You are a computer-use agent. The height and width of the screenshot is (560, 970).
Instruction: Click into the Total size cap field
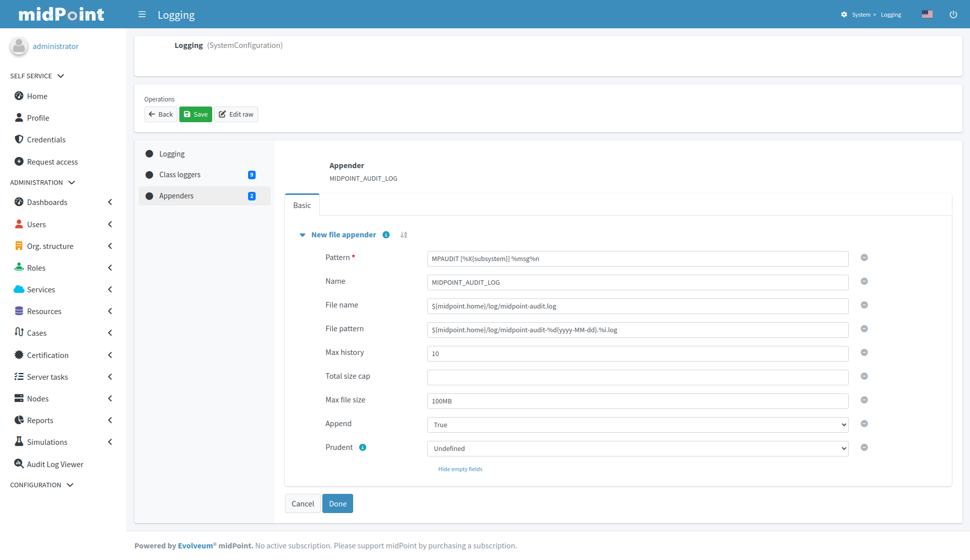(638, 377)
